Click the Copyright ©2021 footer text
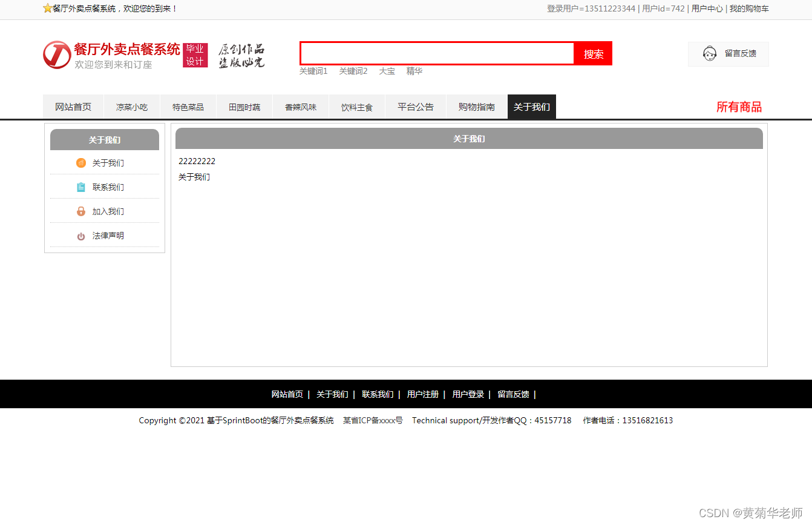 tap(237, 420)
